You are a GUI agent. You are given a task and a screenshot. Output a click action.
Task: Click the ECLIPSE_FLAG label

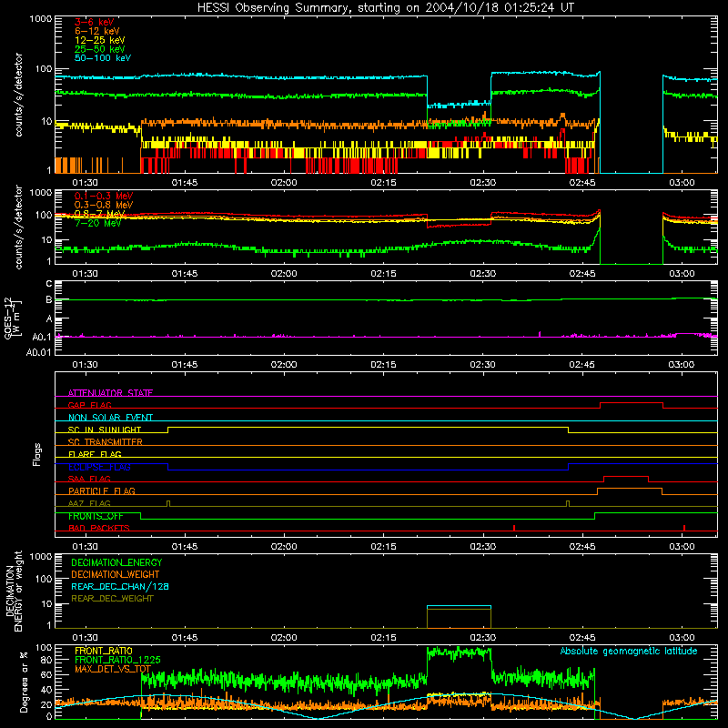tap(99, 467)
